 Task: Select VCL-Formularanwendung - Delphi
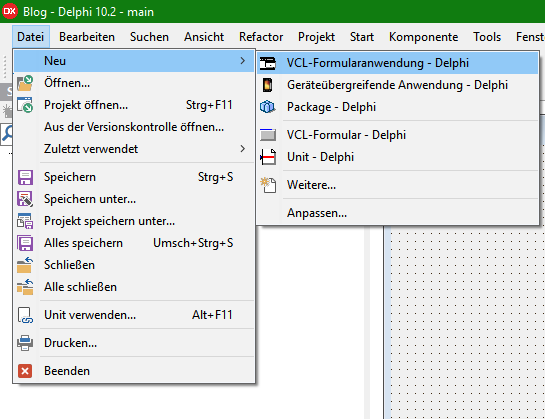point(398,63)
